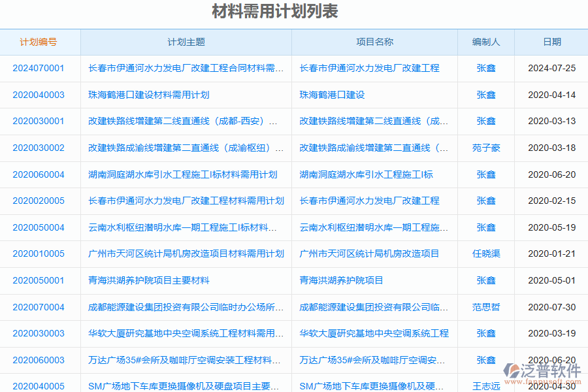Click the 编制人 column header
588x392 pixels.
click(485, 41)
